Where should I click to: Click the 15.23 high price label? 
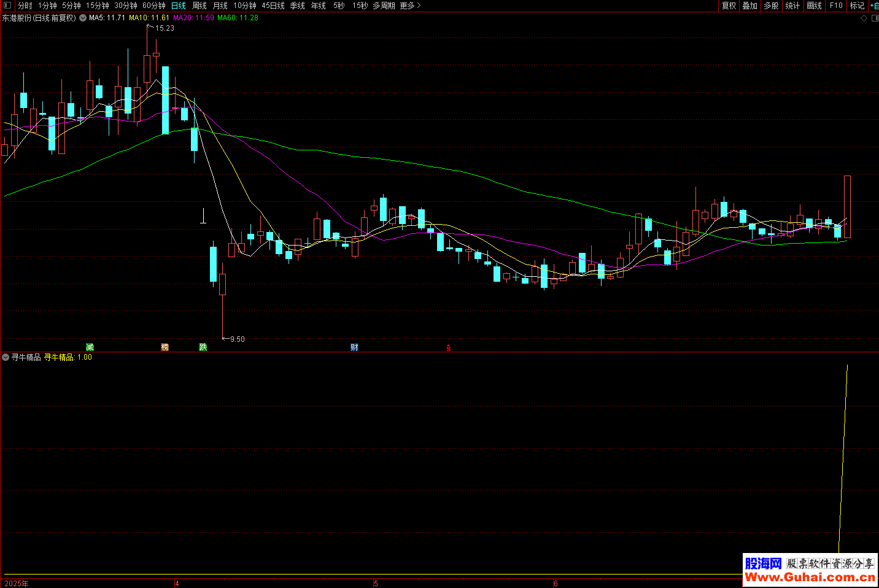click(x=165, y=28)
